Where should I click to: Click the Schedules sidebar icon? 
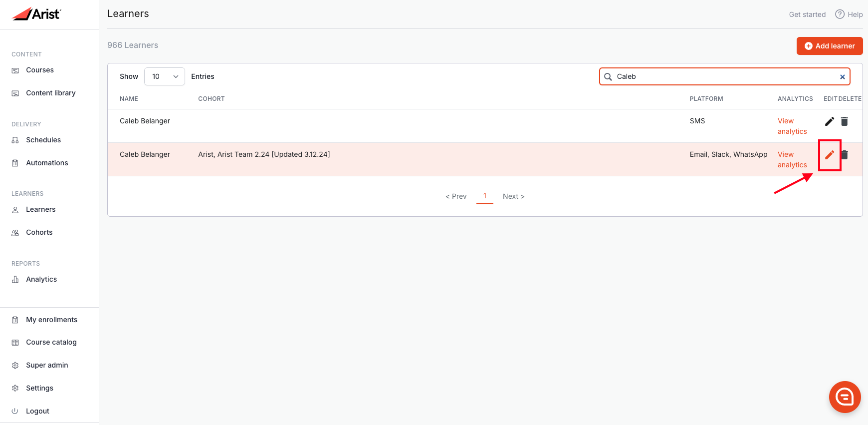pos(15,140)
